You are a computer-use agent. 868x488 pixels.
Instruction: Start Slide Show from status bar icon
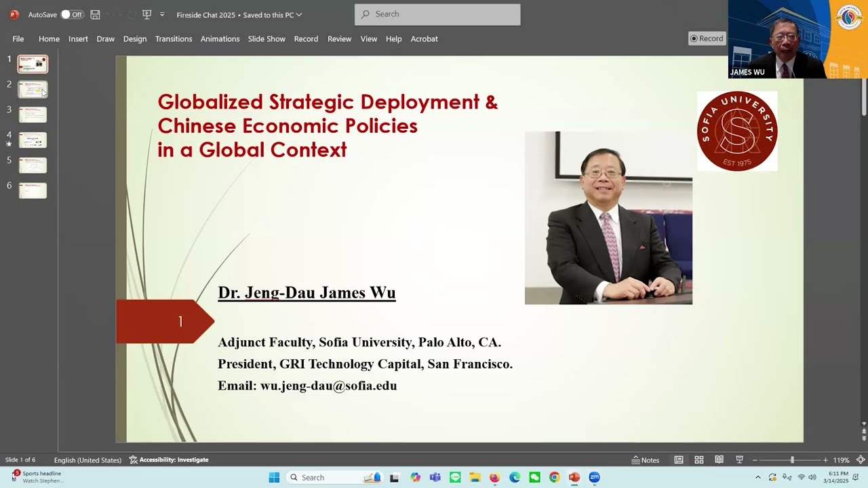point(740,460)
